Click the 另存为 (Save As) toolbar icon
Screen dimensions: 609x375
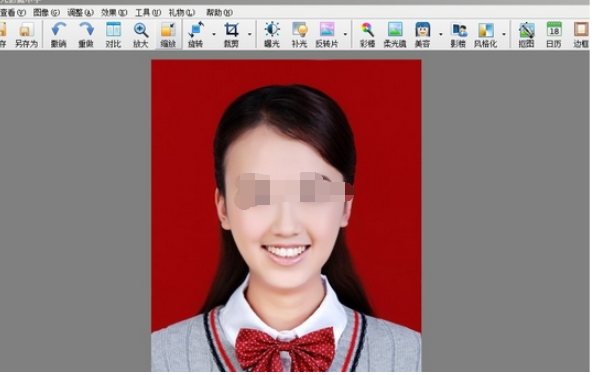[x=26, y=35]
